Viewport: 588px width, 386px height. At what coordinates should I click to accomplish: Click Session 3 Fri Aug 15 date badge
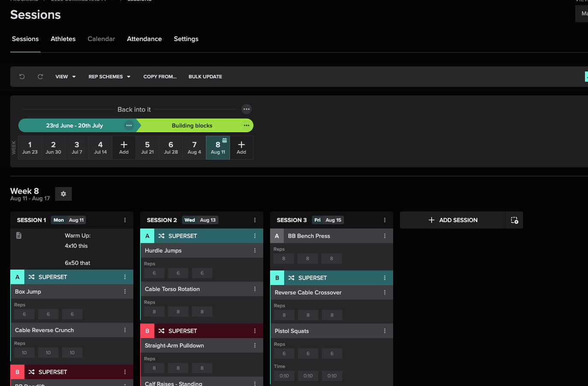[328, 220]
